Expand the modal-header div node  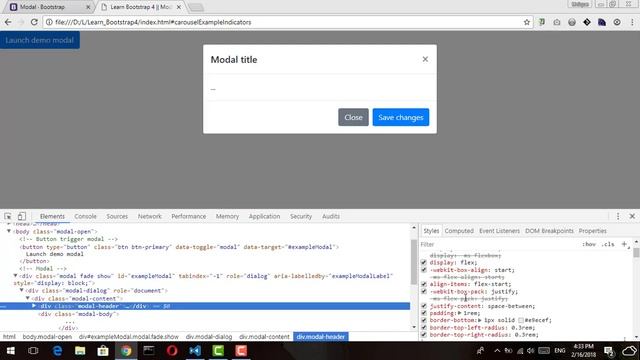pyautogui.click(x=34, y=306)
